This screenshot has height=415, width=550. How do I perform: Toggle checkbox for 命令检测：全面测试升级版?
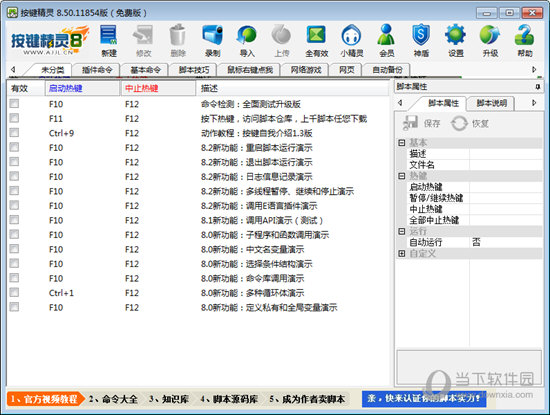(14, 103)
